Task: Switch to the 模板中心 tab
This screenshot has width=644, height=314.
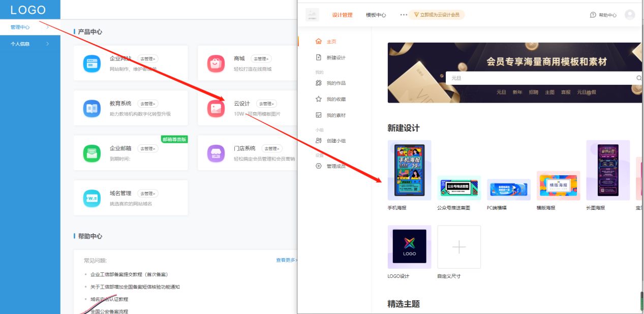Action: (x=376, y=15)
